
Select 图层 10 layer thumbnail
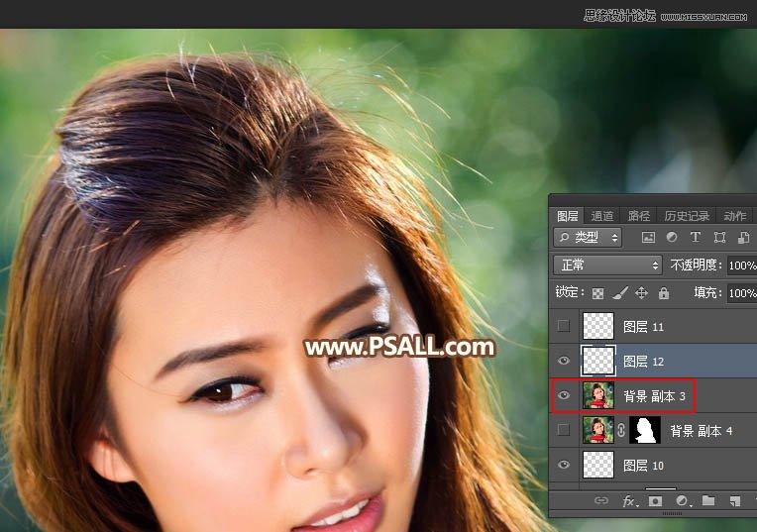(598, 465)
